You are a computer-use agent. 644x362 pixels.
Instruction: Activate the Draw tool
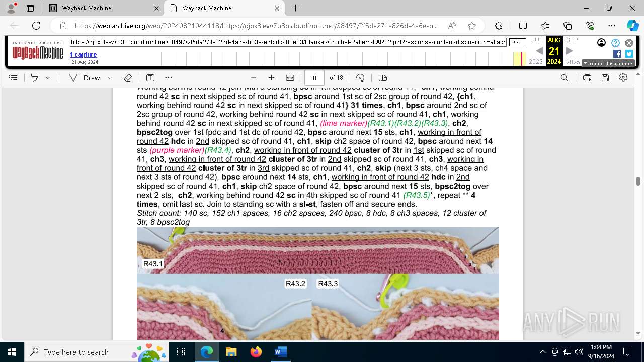[85, 78]
